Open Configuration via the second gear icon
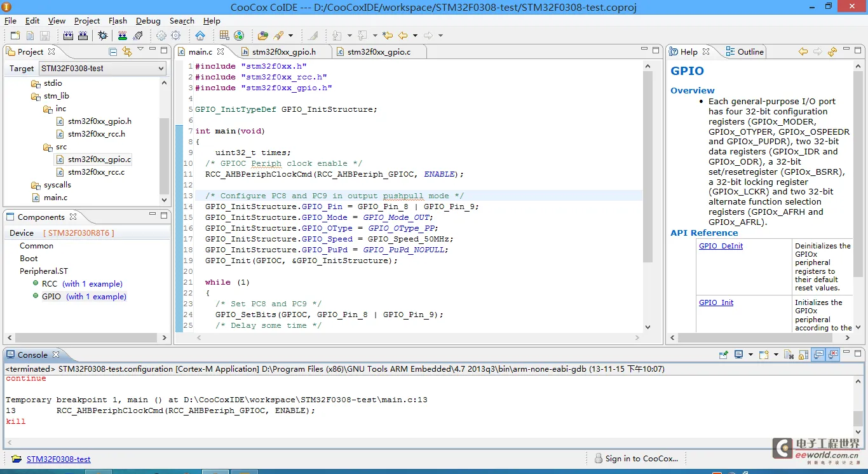 176,36
